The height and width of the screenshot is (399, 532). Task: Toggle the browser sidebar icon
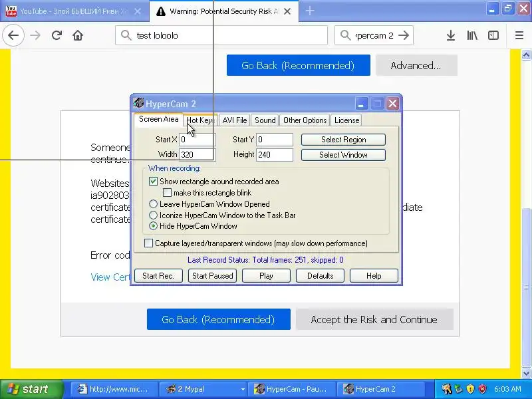coord(493,35)
